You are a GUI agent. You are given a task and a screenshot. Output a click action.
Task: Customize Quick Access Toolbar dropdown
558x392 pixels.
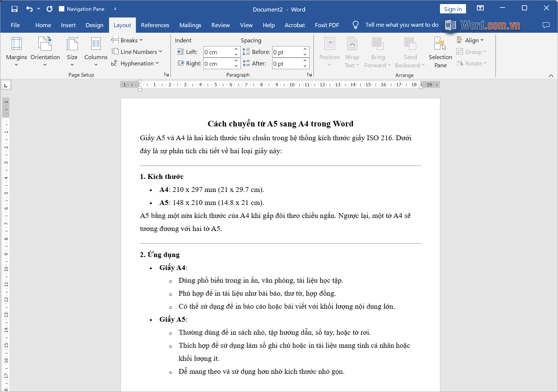click(115, 9)
